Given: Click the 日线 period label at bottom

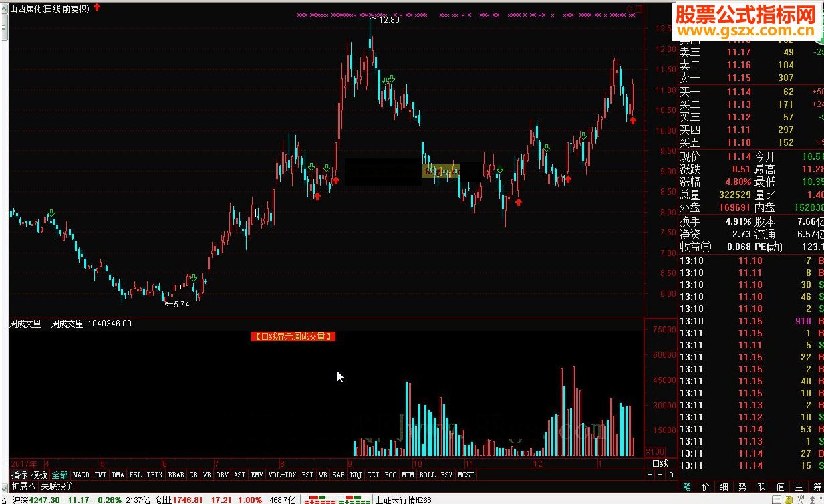Looking at the screenshot, I should [660, 463].
